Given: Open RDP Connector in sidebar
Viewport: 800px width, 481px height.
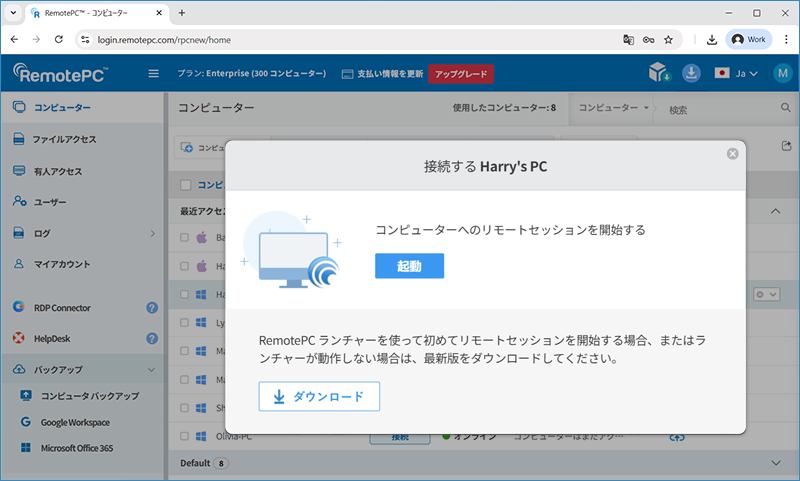Looking at the screenshot, I should 62,308.
